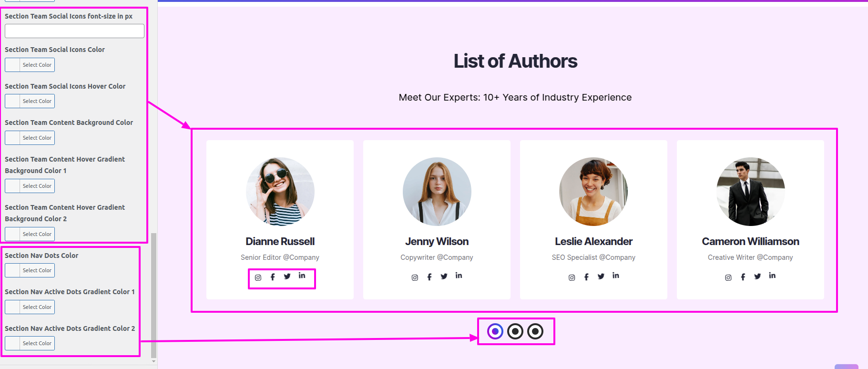This screenshot has width=868, height=369.
Task: Click Cameron Williamson's profile photo
Action: click(x=750, y=192)
